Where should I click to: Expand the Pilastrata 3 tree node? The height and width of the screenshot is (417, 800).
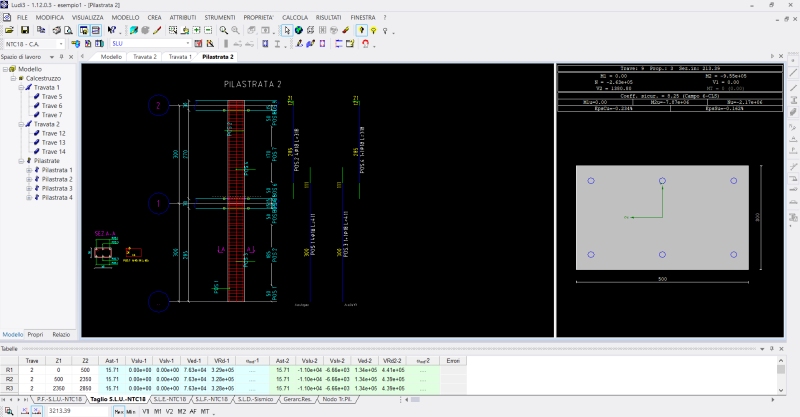[x=28, y=188]
